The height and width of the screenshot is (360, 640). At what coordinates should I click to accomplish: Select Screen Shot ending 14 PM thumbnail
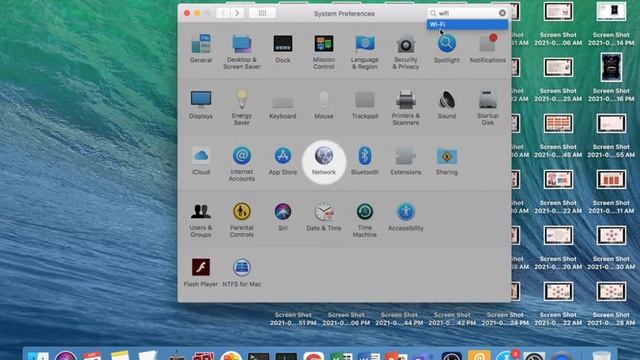611,11
